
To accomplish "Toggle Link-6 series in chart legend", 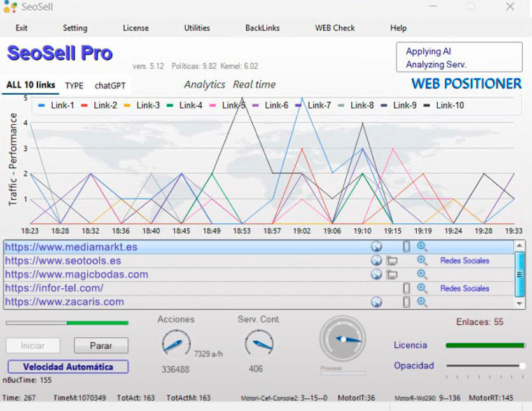I will [x=270, y=106].
